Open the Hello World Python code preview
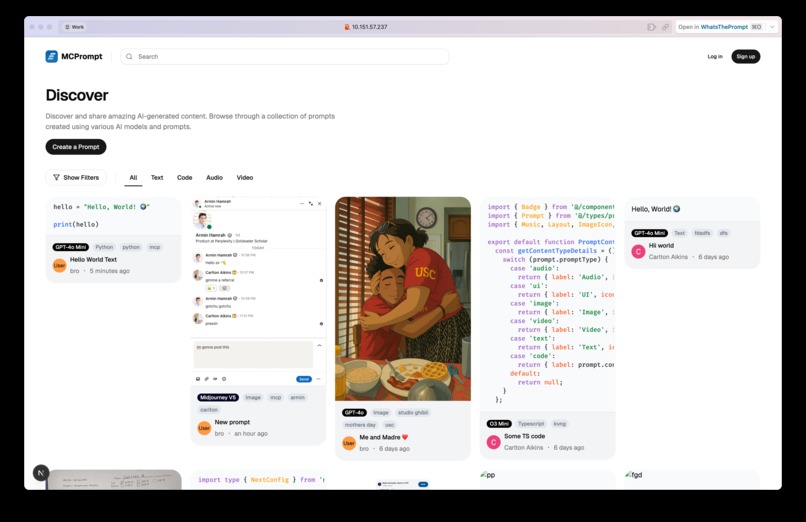The image size is (806, 522). 113,216
